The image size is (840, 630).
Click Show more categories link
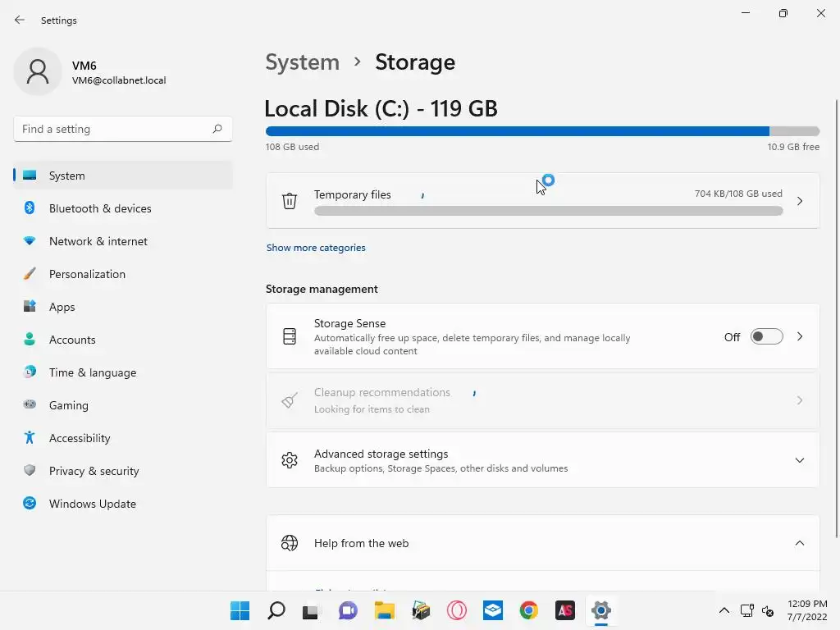(316, 248)
